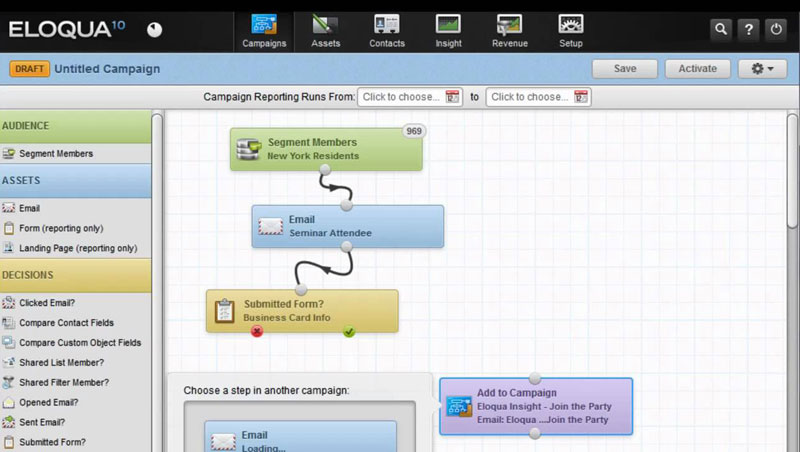800x452 pixels.
Task: Click the Submitted Form? canvas node
Action: pos(302,311)
